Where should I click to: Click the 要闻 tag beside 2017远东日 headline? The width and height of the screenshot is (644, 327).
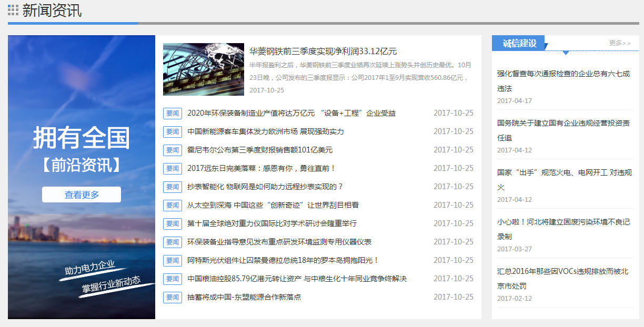[172, 168]
